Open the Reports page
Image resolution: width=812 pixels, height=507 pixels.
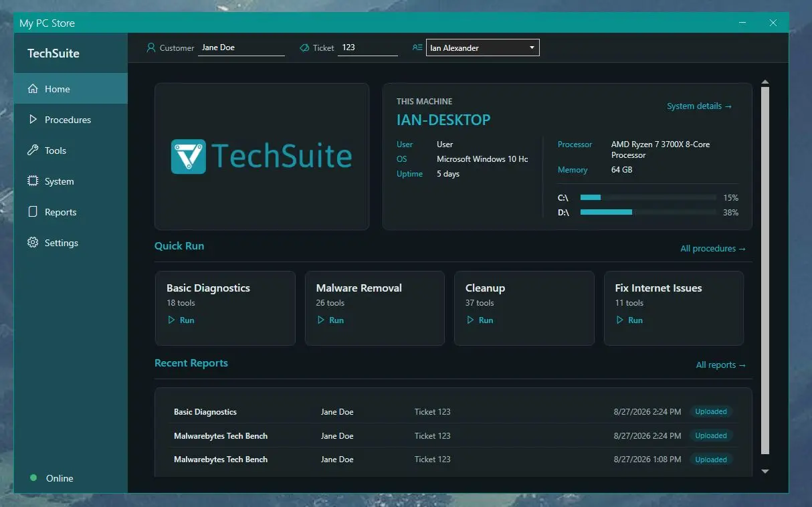pyautogui.click(x=71, y=212)
